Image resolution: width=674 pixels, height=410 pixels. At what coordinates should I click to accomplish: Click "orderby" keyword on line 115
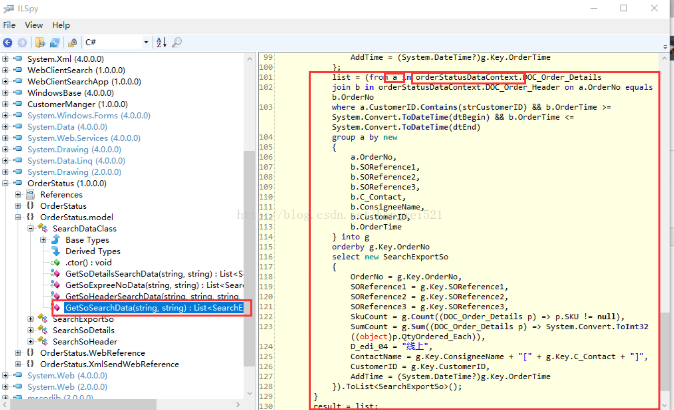[x=348, y=247]
